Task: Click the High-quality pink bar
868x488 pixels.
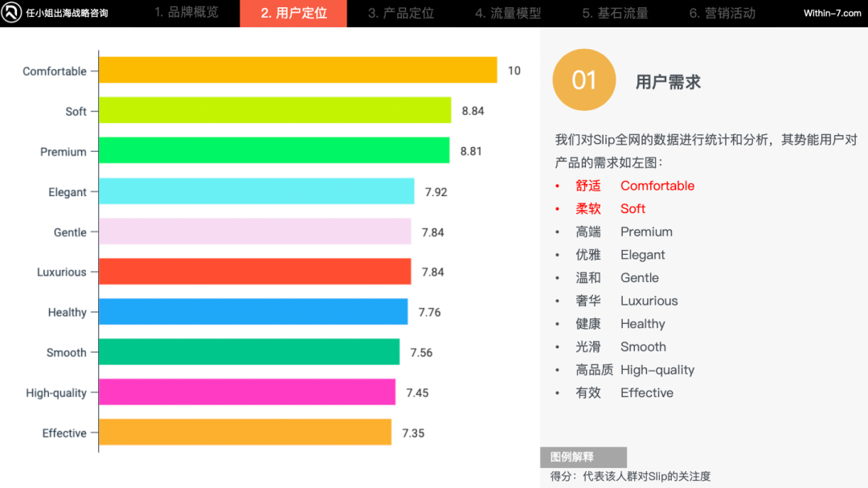Action: pyautogui.click(x=245, y=392)
